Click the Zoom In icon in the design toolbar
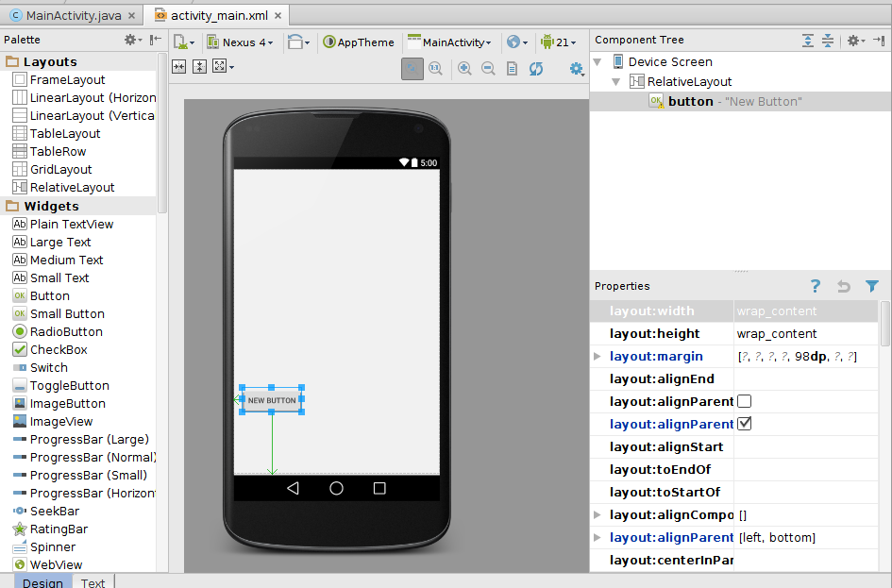Viewport: 892px width, 588px height. point(464,69)
